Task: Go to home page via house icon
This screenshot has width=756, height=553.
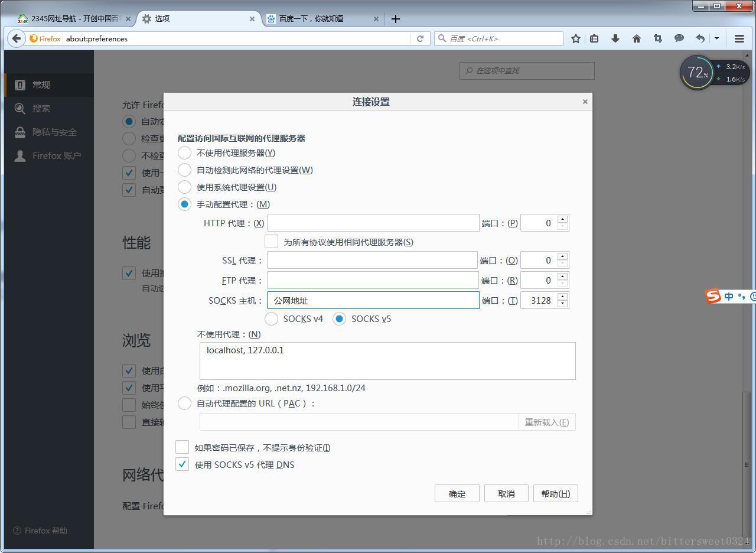Action: point(637,38)
